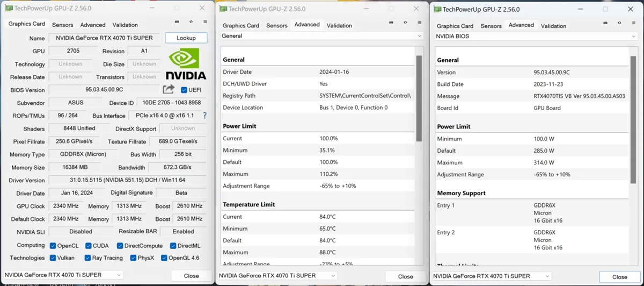The height and width of the screenshot is (286, 644).
Task: Click the Message value RTX4070TIS VB Ver
Action: (x=580, y=96)
